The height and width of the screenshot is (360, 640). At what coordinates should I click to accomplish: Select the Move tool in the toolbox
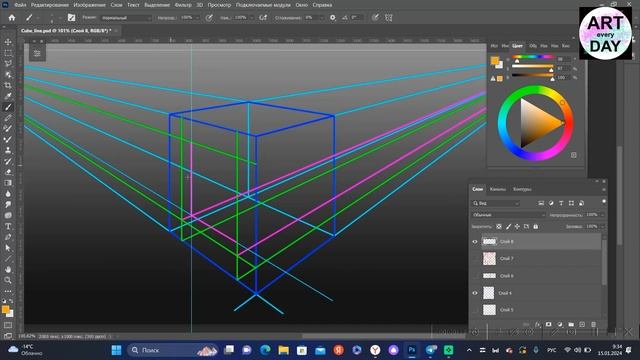pos(8,42)
